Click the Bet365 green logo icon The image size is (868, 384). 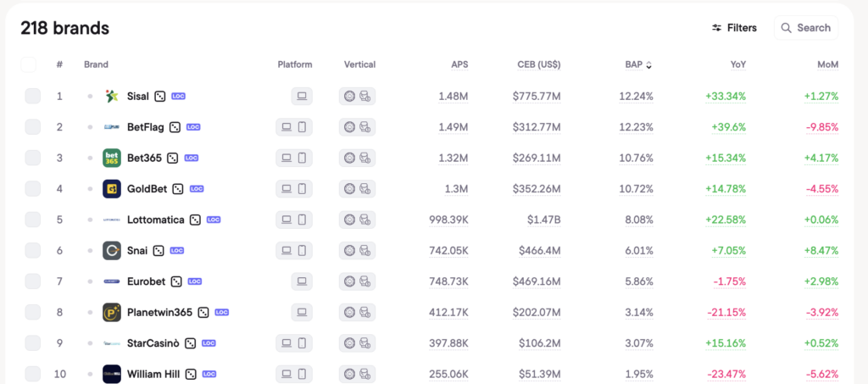pos(112,158)
